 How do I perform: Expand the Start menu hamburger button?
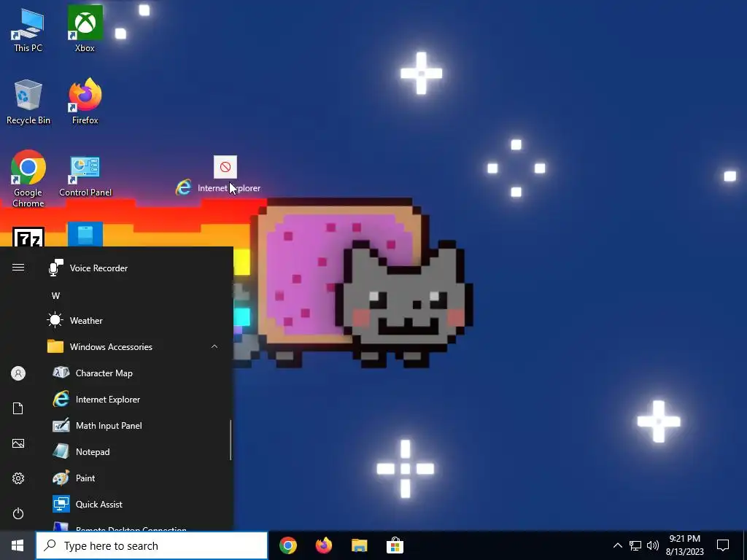coord(18,267)
